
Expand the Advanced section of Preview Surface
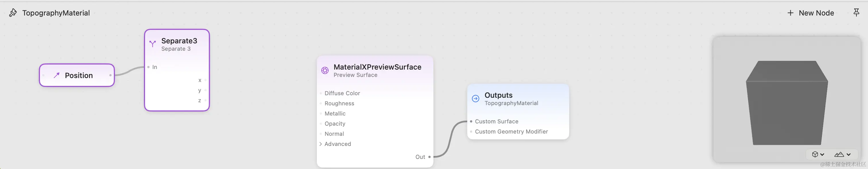[320, 144]
